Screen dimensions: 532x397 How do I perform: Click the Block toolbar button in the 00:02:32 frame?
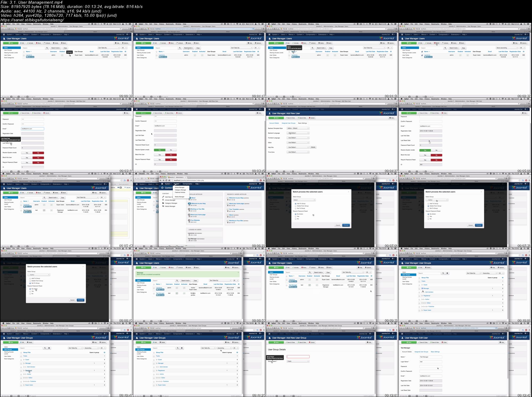[437, 43]
